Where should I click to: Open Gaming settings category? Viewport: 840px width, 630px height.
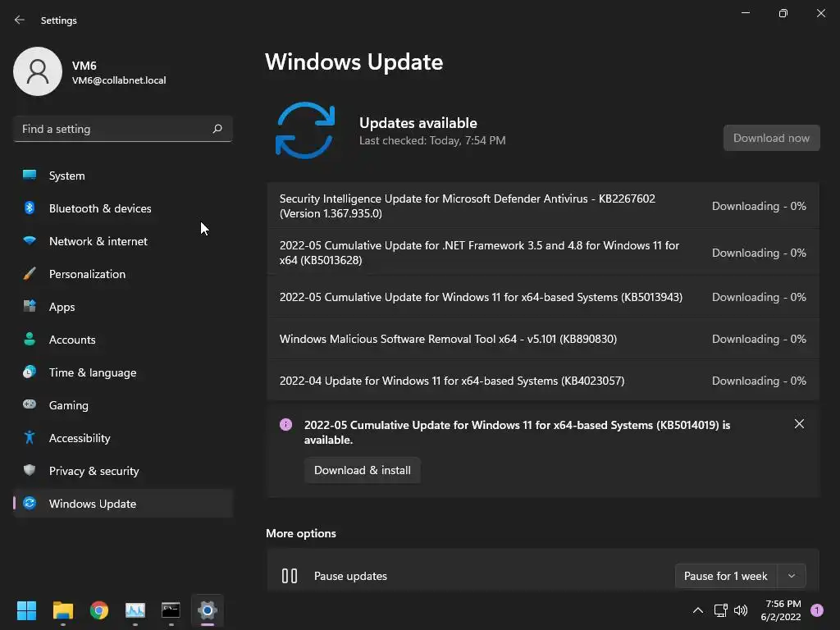pyautogui.click(x=123, y=405)
